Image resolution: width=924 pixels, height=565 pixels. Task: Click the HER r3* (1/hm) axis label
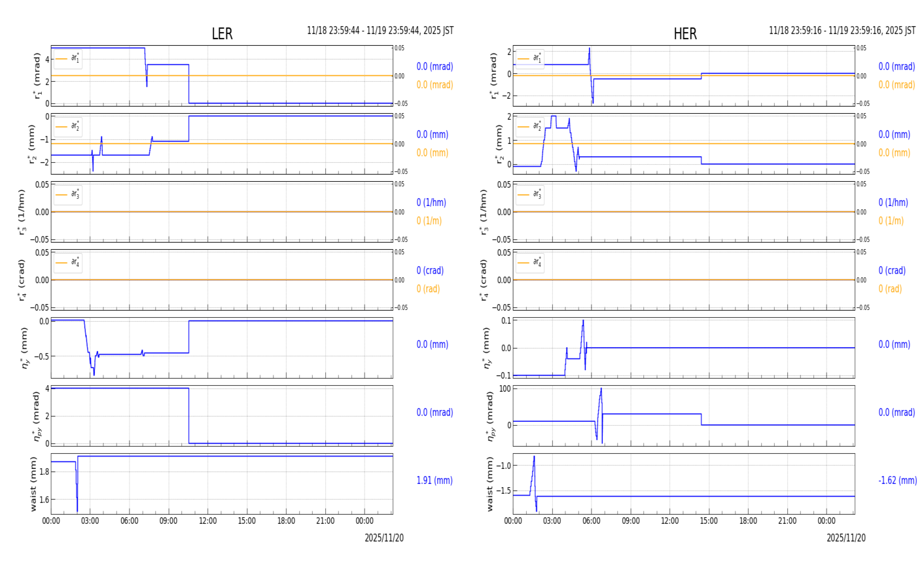coord(484,212)
